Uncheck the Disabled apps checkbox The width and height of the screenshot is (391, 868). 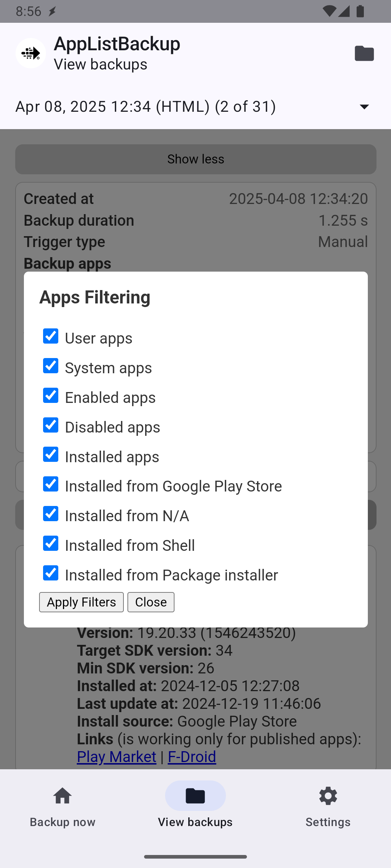[51, 425]
